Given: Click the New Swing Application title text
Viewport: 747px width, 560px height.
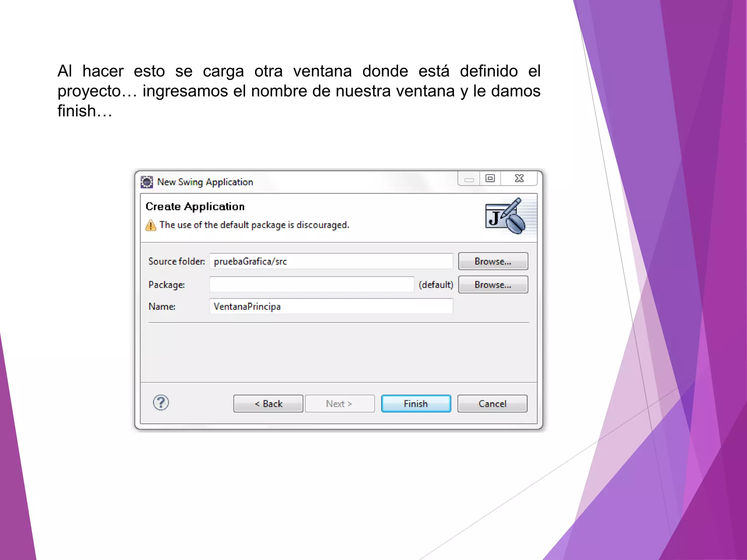Looking at the screenshot, I should point(205,182).
